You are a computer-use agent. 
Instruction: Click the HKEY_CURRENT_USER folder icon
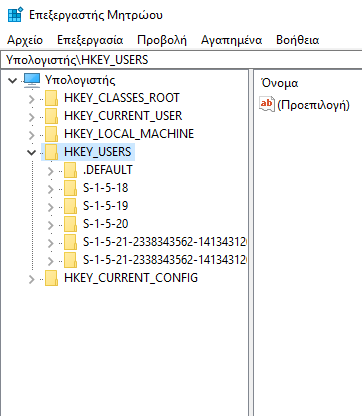pos(52,116)
